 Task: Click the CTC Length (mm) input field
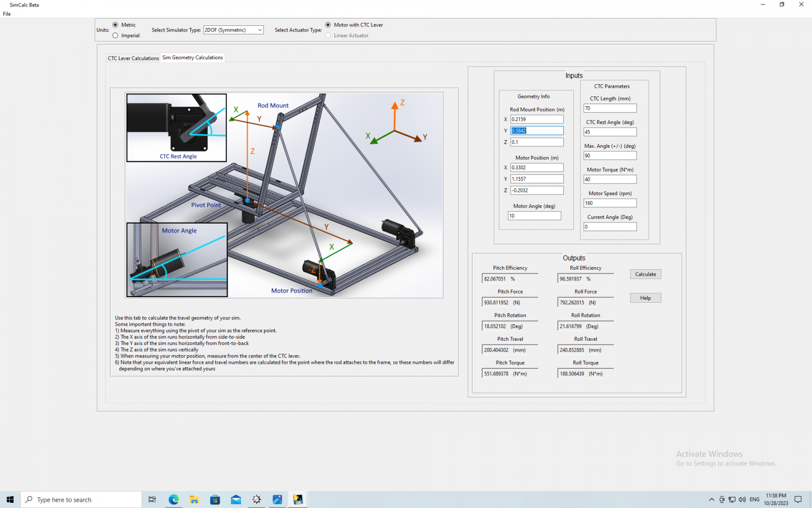[610, 108]
